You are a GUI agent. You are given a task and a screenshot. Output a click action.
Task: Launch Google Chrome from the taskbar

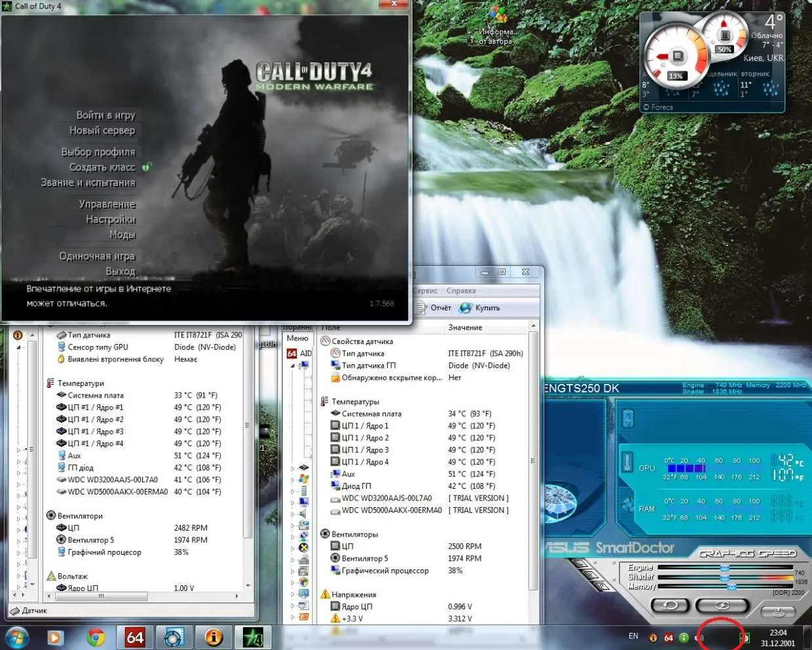pyautogui.click(x=96, y=637)
